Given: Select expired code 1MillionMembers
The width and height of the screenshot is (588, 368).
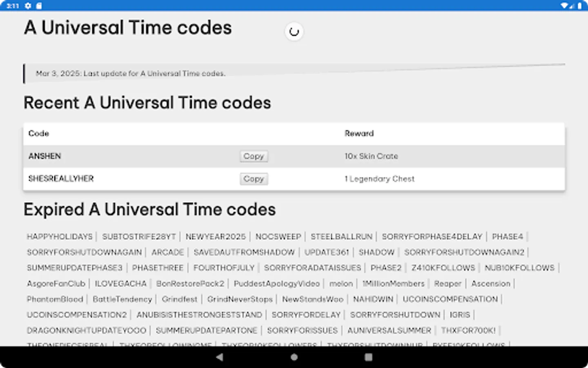Looking at the screenshot, I should click(394, 283).
